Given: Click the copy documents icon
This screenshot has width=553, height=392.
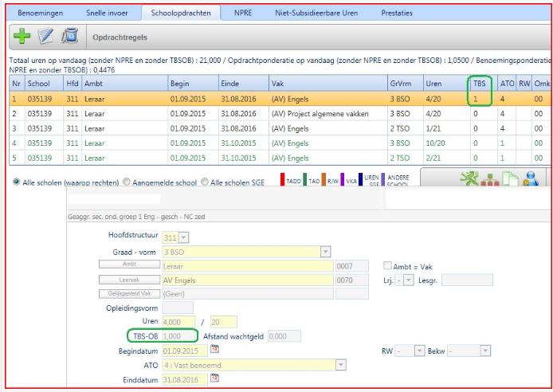Looking at the screenshot, I should [x=510, y=178].
